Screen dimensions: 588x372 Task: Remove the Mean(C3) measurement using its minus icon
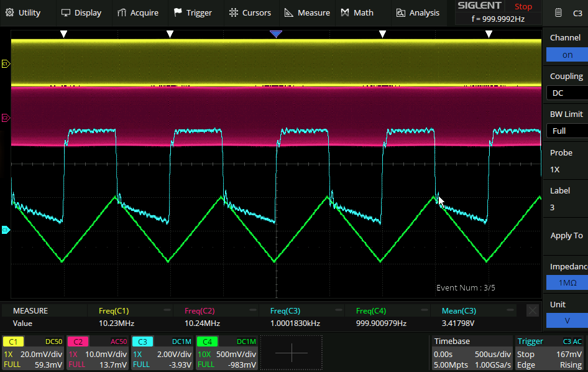click(x=510, y=310)
